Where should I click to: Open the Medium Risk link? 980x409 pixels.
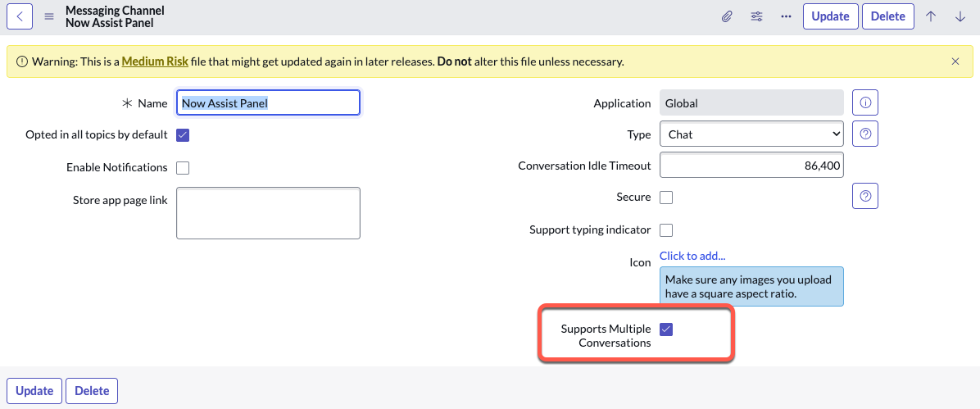(154, 61)
